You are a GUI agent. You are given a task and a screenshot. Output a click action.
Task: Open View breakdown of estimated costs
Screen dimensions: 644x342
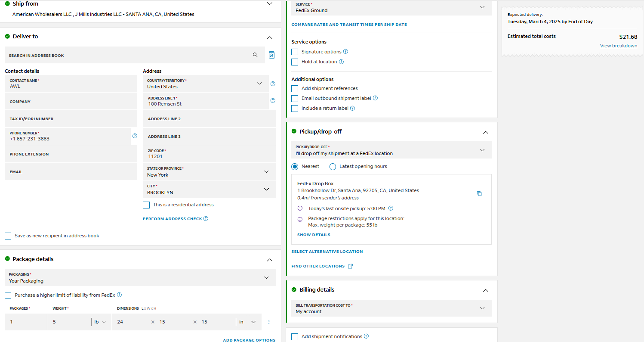click(x=619, y=46)
